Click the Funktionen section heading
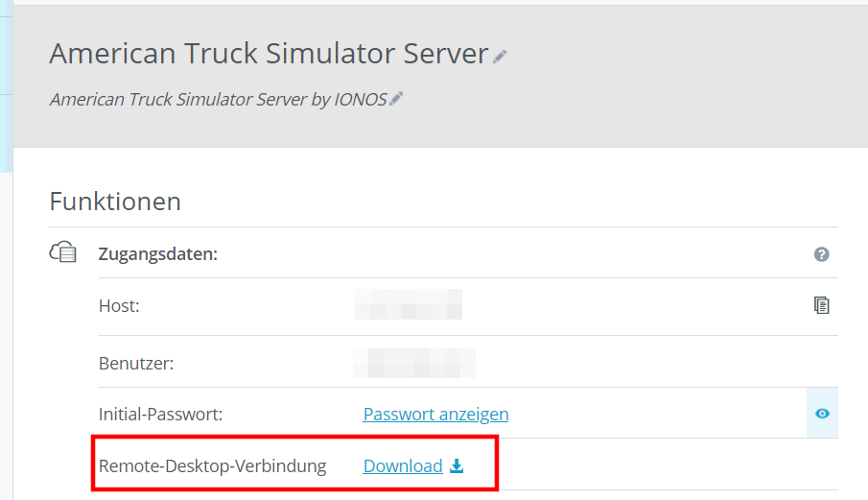The width and height of the screenshot is (868, 500). coord(115,201)
